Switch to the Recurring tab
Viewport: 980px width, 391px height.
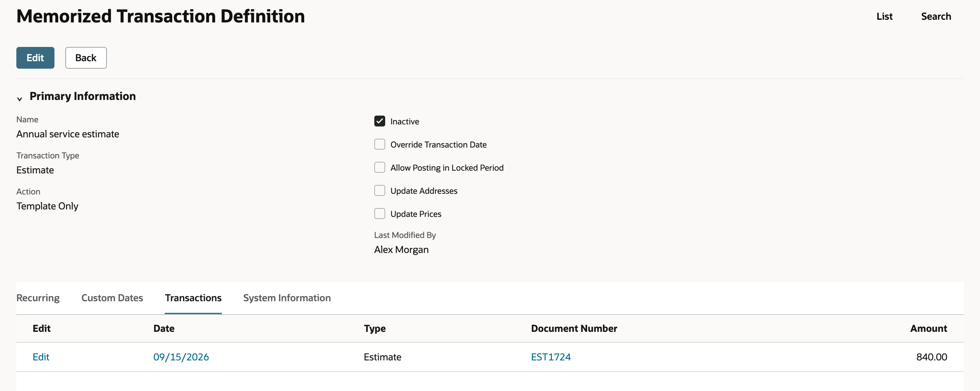38,298
